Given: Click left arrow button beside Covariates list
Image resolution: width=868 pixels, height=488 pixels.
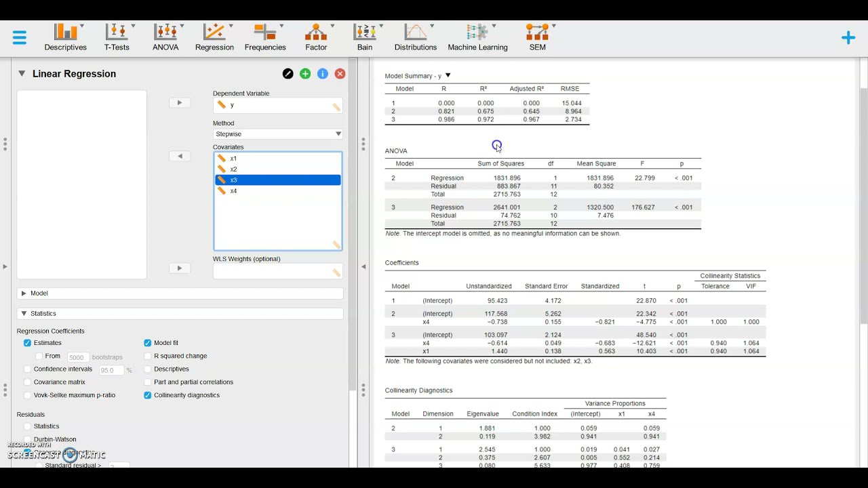Looking at the screenshot, I should tap(180, 156).
